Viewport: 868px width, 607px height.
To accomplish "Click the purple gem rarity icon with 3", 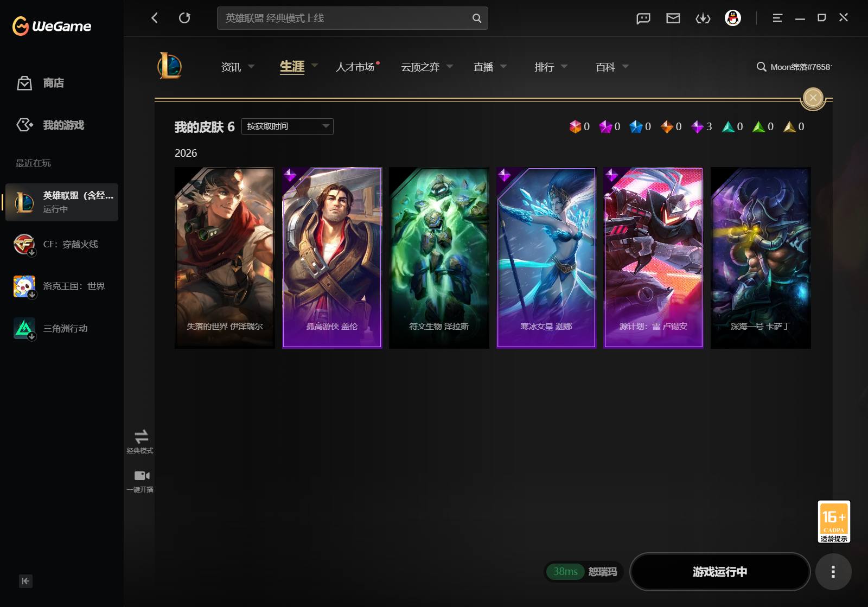I will [x=697, y=126].
